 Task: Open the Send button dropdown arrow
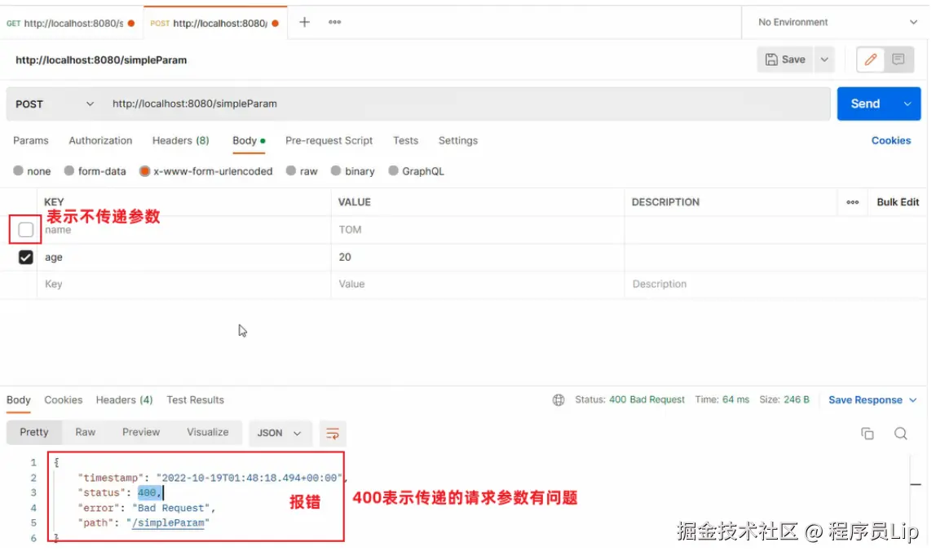pos(907,104)
